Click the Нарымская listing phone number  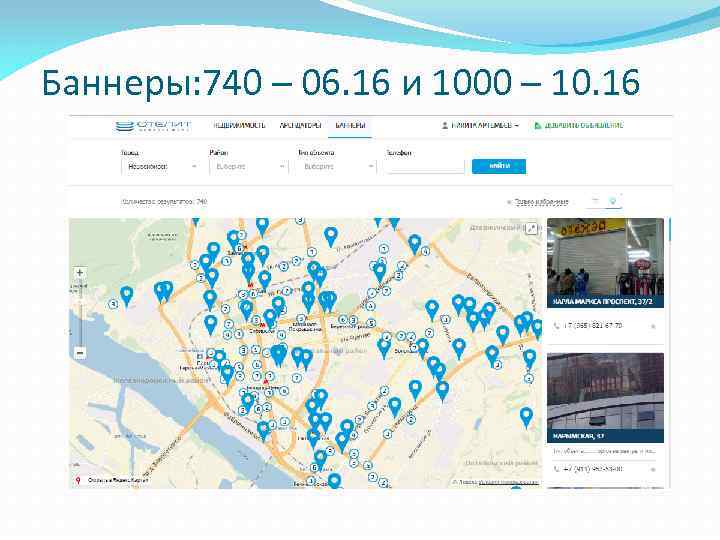point(593,469)
